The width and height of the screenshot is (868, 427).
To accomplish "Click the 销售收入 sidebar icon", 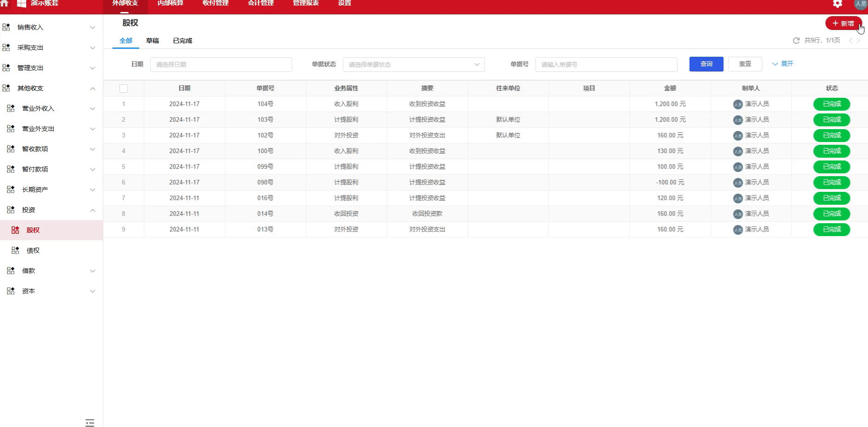I will point(6,27).
